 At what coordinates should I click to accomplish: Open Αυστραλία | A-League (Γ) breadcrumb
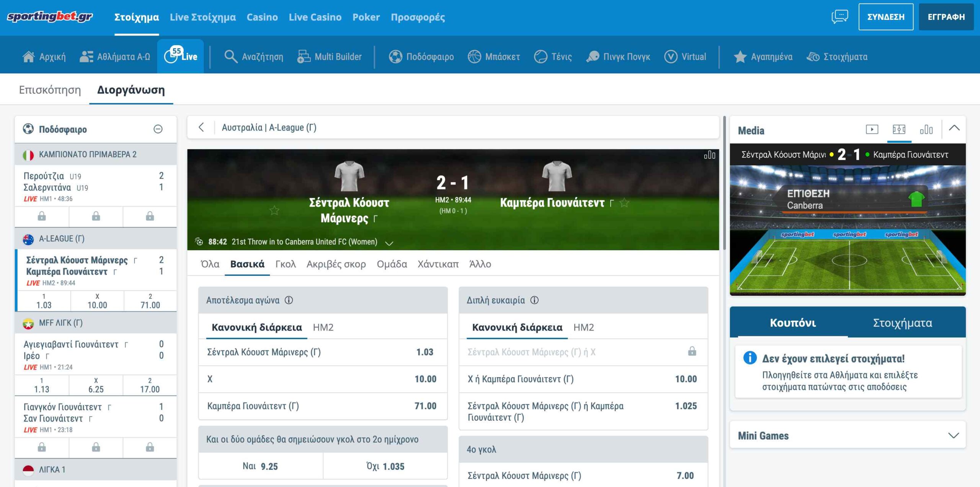(269, 127)
